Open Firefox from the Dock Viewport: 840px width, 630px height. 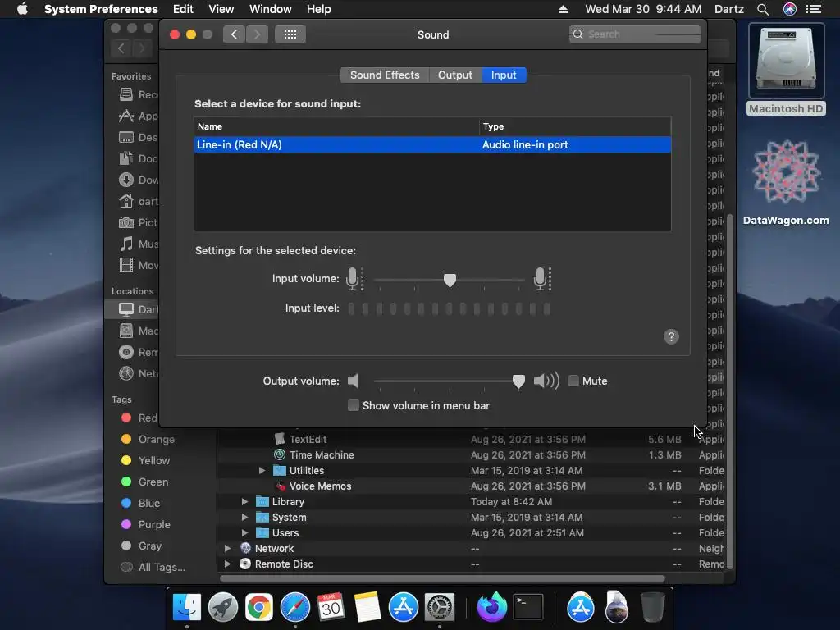point(492,607)
